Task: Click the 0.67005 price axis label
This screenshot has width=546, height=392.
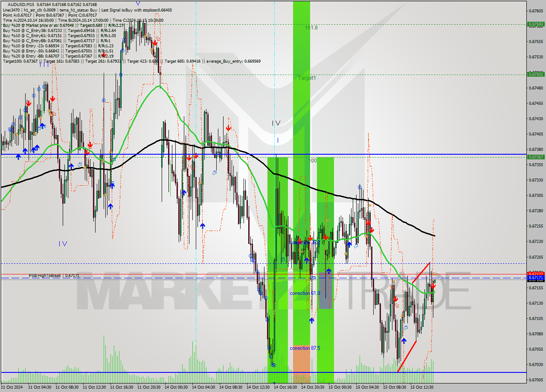Action: [x=536, y=380]
